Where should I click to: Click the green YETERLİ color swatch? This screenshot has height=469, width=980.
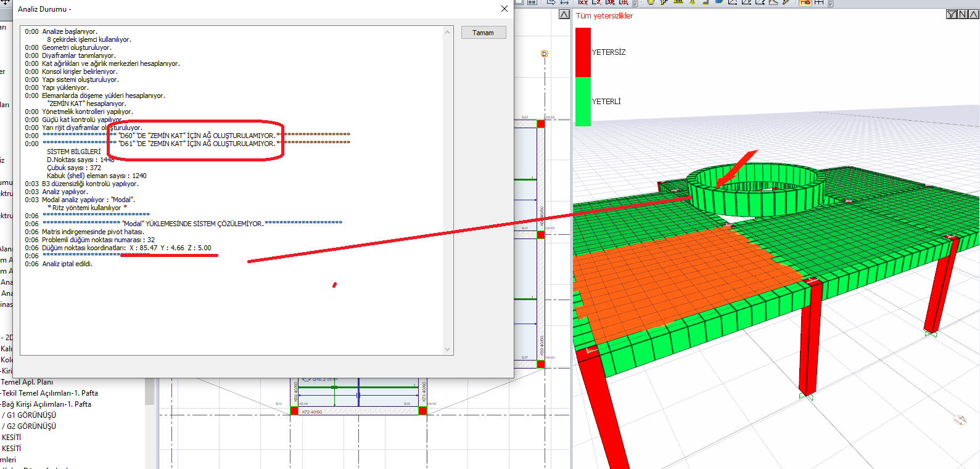click(583, 102)
